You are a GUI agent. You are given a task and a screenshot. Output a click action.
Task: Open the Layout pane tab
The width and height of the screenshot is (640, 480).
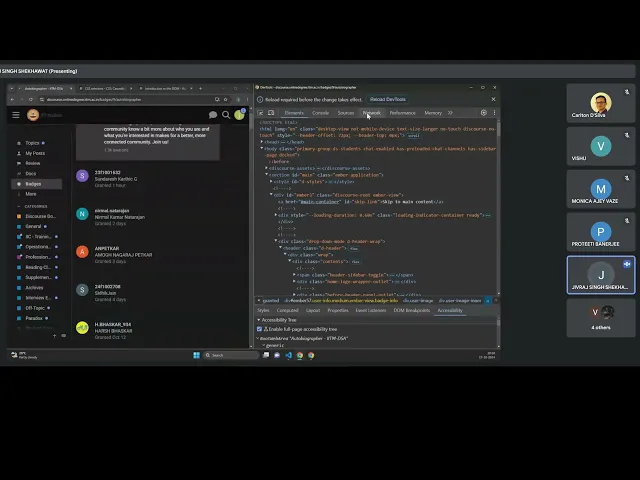click(x=313, y=310)
